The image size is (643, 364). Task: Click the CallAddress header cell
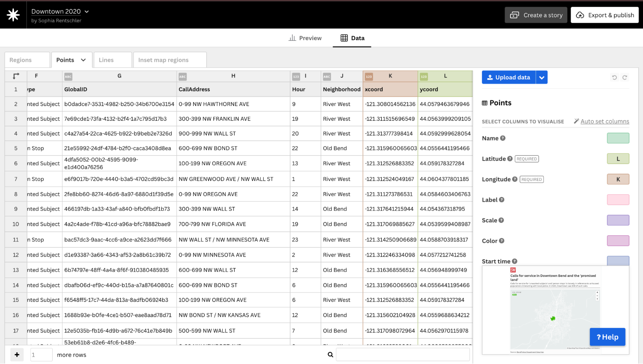233,89
